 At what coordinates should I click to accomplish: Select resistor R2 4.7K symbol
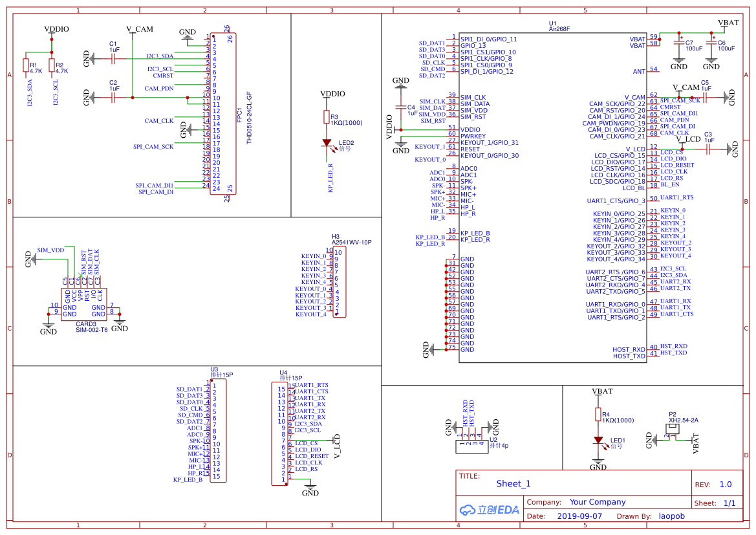pyautogui.click(x=52, y=65)
